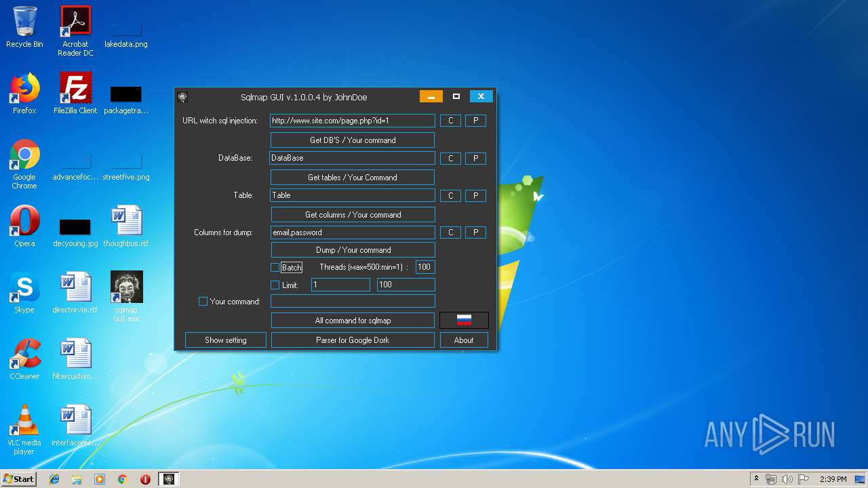Enable the Limit checkbox
The image size is (868, 488).
pyautogui.click(x=275, y=285)
